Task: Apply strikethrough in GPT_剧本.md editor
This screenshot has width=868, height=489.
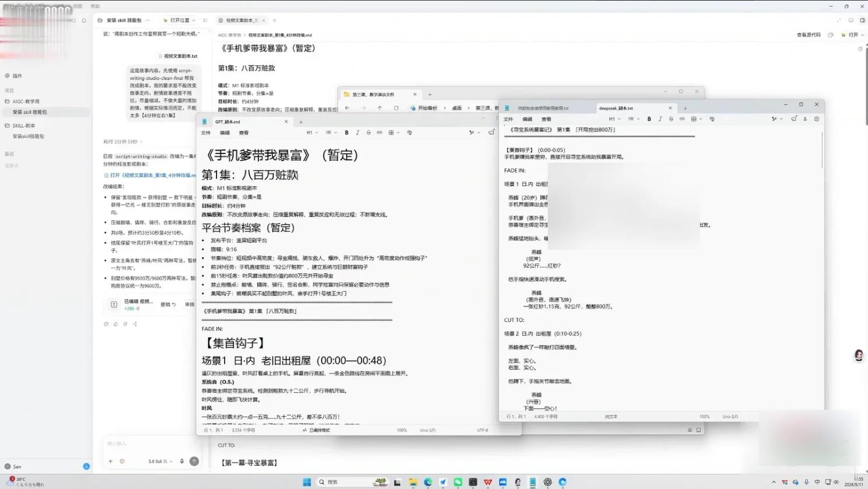Action: pyautogui.click(x=368, y=132)
